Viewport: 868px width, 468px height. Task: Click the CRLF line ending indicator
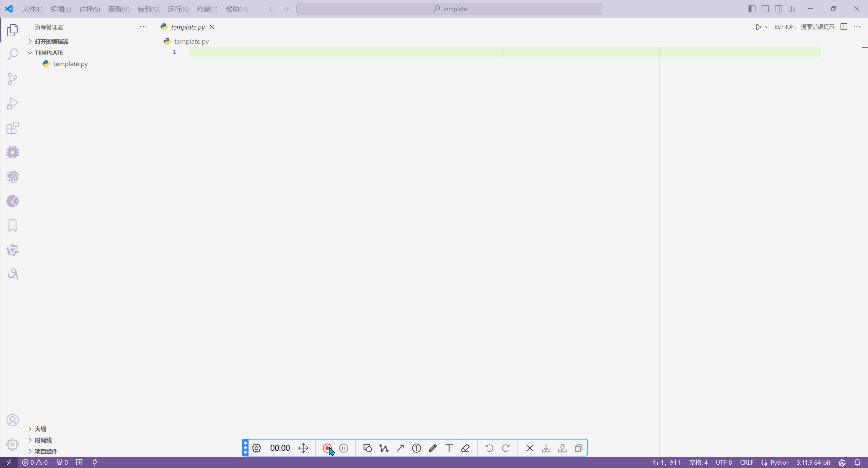point(746,462)
